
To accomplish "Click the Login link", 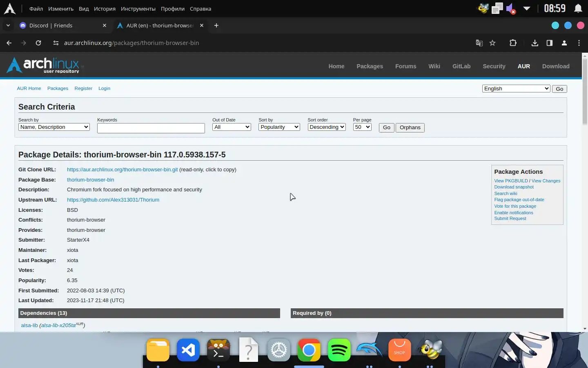I will click(x=104, y=88).
